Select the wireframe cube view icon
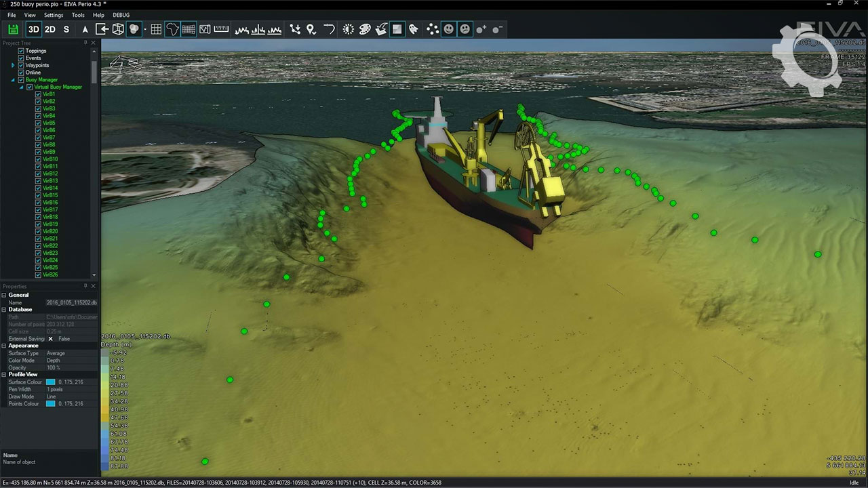The height and width of the screenshot is (488, 868). tap(118, 29)
